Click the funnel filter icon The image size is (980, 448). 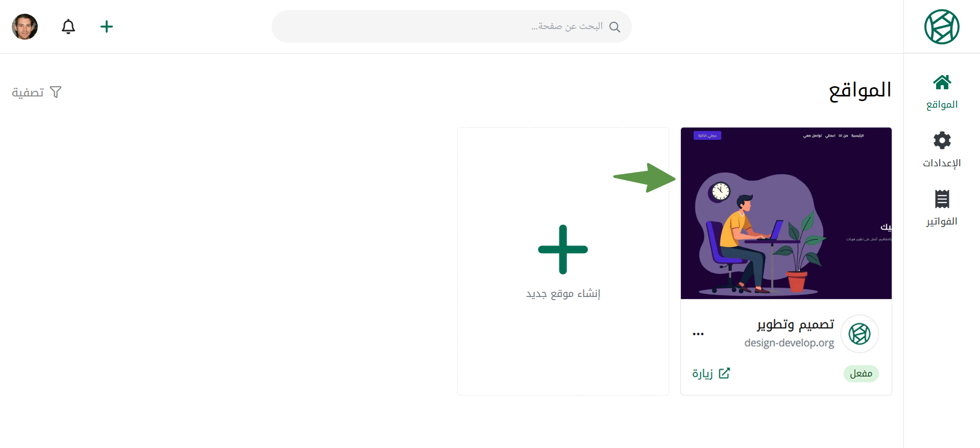click(56, 92)
